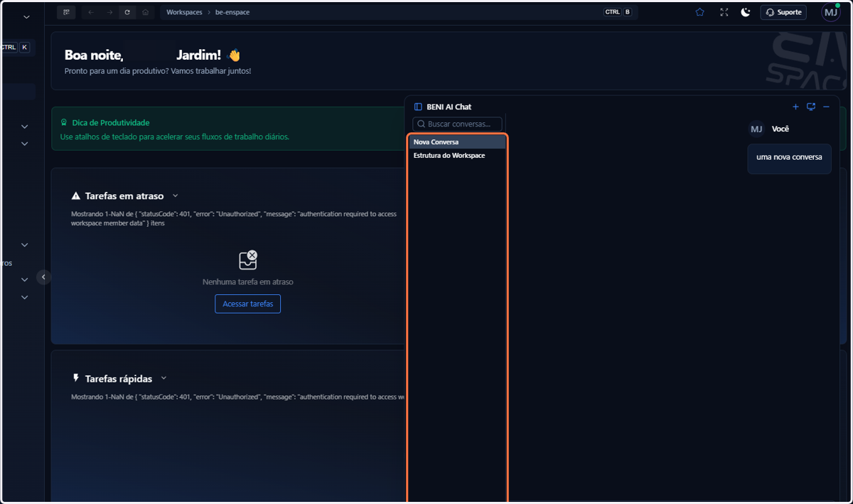Viewport: 853px width, 504px height.
Task: Go back with the left arrow icon
Action: 90,12
